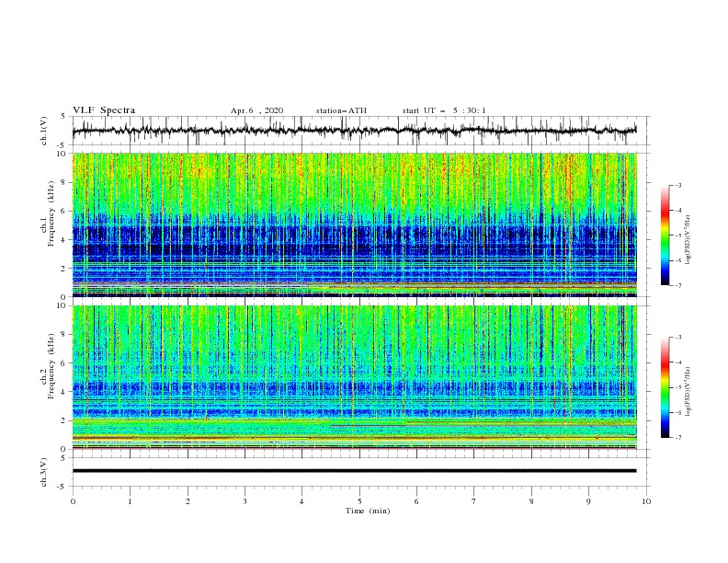This screenshot has height=563, width=728.
Task: Click the 'start UT = 5 :30: 1' text
Action: (444, 110)
